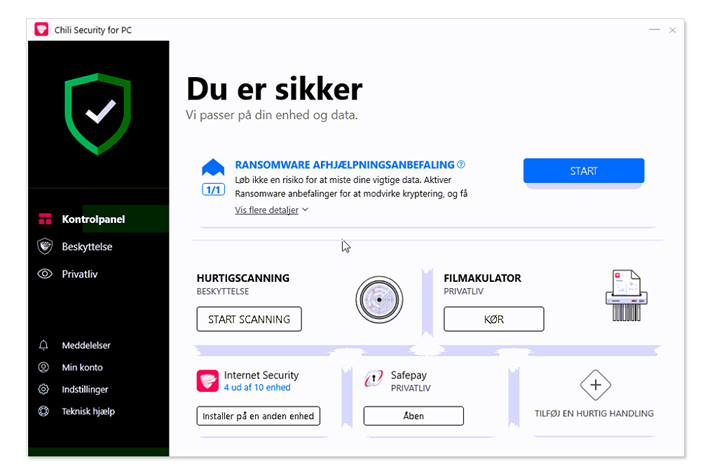Open the Kontrolpanel section
This screenshot has width=713, height=476.
(x=99, y=219)
